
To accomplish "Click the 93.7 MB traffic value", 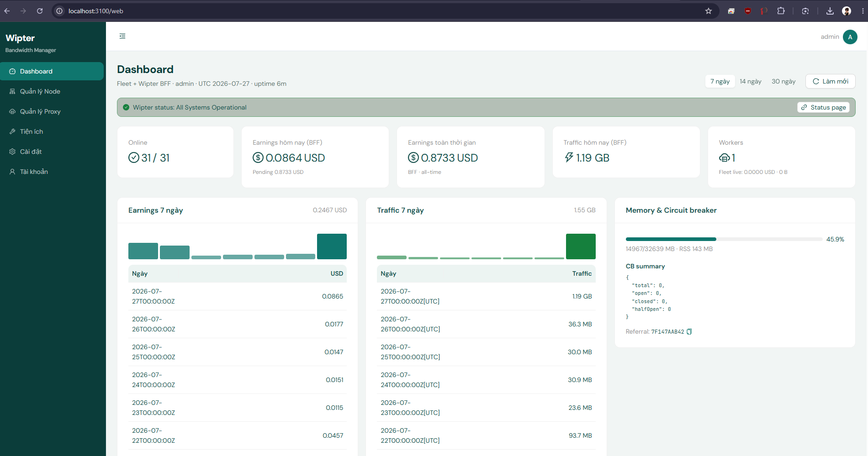I will 580,435.
